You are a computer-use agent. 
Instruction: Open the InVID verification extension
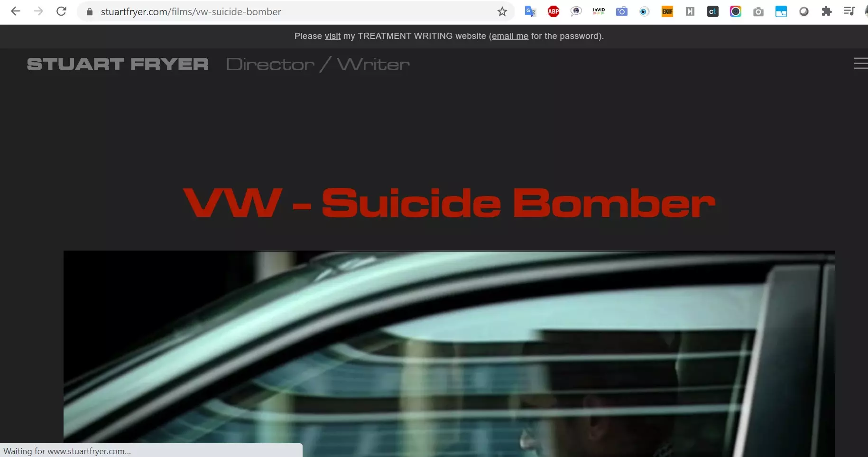pos(599,11)
